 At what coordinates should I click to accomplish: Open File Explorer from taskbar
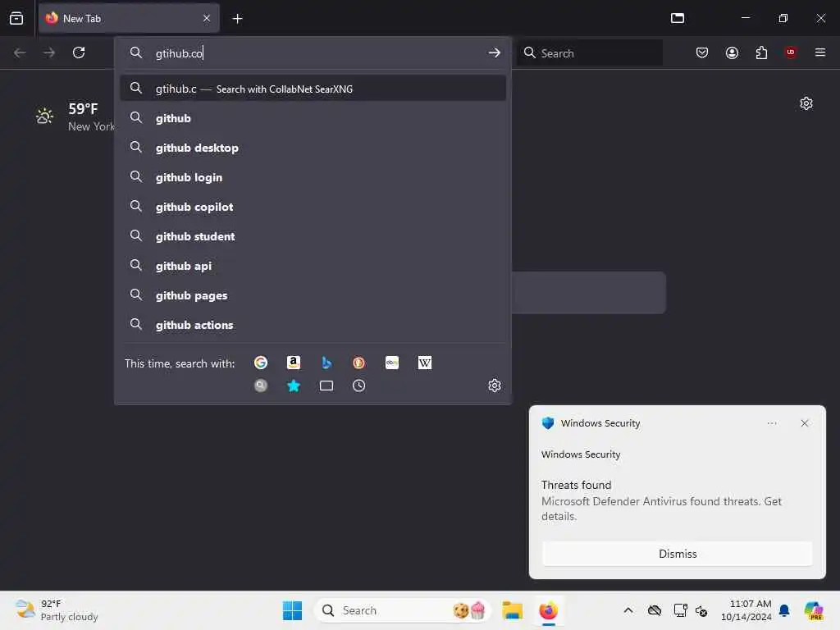click(x=512, y=610)
